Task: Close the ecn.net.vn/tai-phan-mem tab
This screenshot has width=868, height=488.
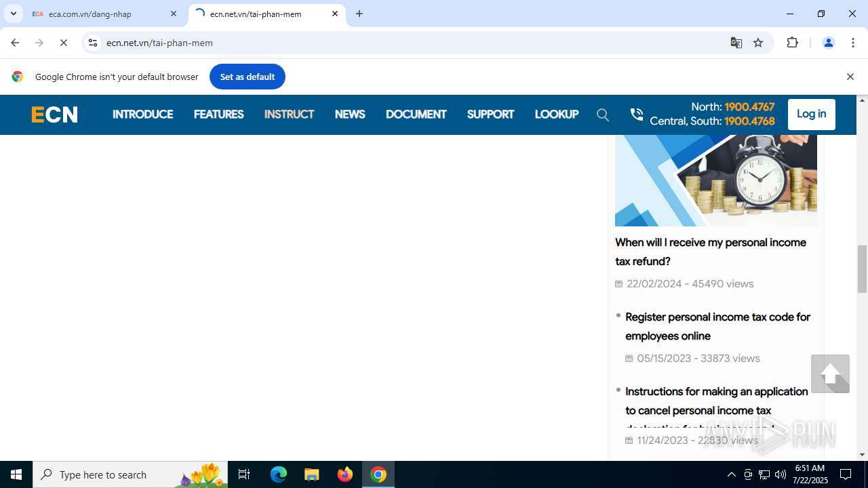Action: coord(335,14)
